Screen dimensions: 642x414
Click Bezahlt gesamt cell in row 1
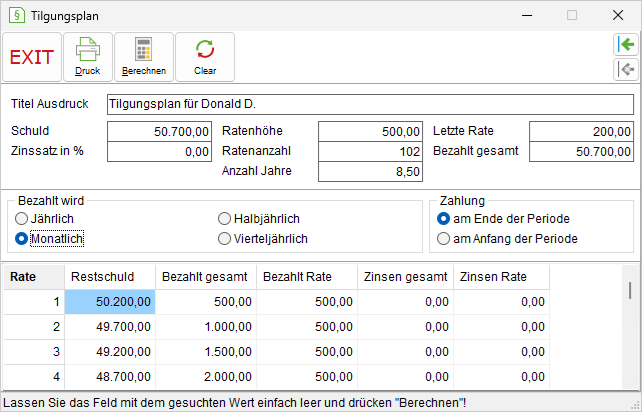pos(206,302)
